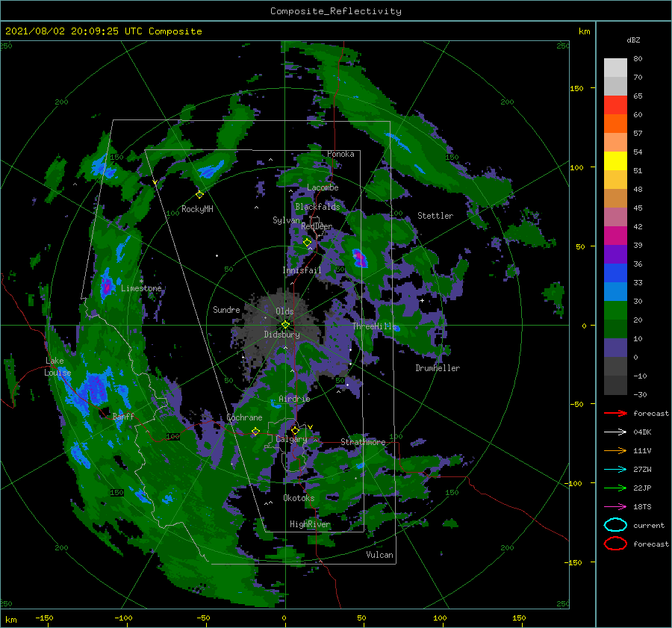The height and width of the screenshot is (628, 672).
Task: Click the Sylvan map label
Action: click(x=286, y=220)
